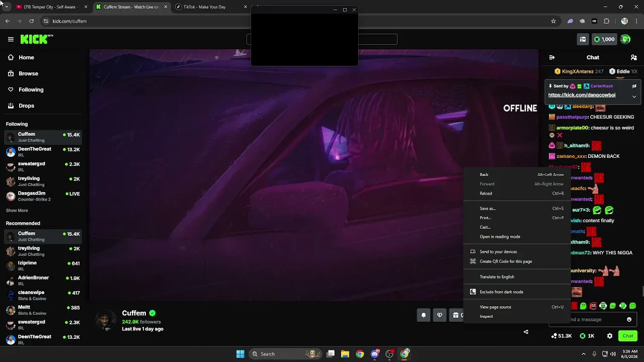Viewport: 644px width, 362px height.
Task: Expand Show More under Following
Action: click(17, 211)
